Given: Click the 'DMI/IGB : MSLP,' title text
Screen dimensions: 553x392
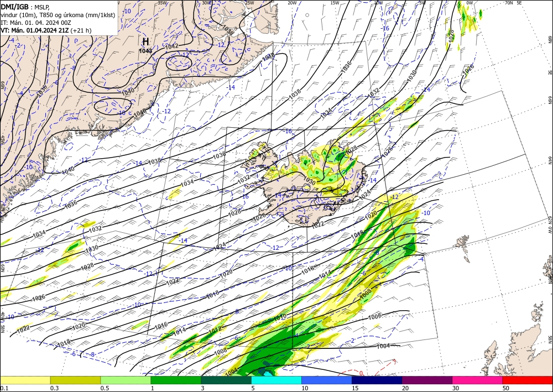Looking at the screenshot, I should pyautogui.click(x=25, y=6).
